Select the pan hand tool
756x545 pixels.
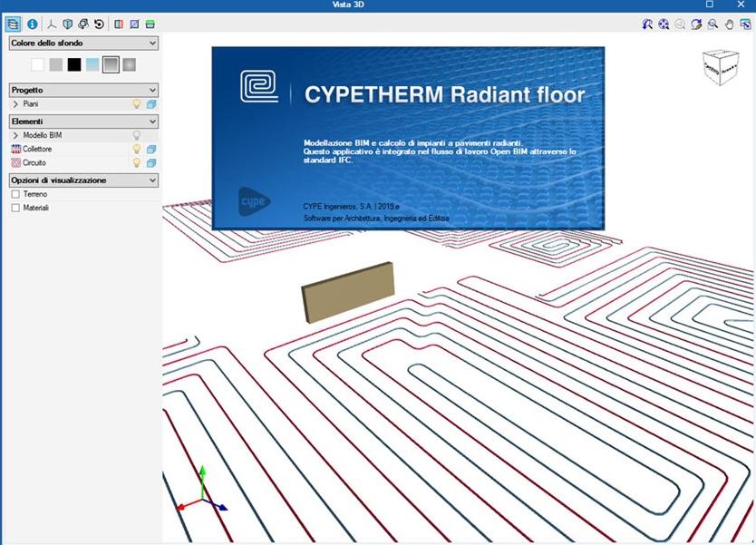pyautogui.click(x=729, y=24)
